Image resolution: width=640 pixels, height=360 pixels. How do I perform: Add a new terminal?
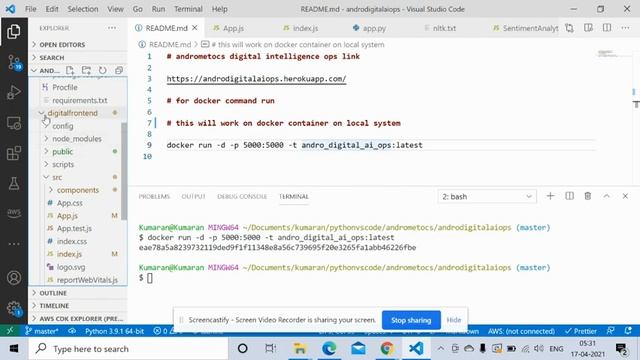click(x=550, y=196)
